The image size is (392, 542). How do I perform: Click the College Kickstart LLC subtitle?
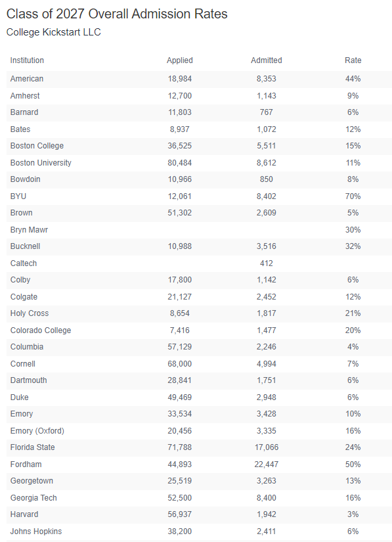tap(54, 32)
